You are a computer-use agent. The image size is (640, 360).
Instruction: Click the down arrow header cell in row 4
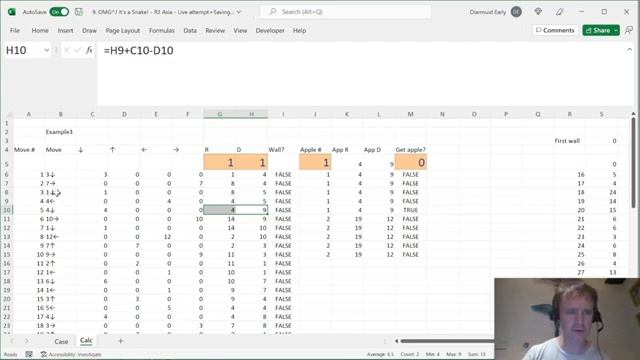[x=92, y=150]
